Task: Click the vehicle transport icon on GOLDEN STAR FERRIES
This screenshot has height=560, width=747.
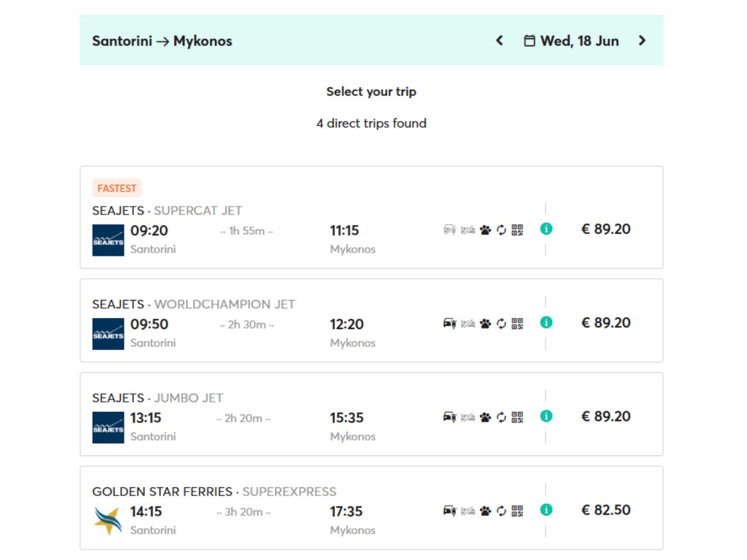Action: point(449,510)
